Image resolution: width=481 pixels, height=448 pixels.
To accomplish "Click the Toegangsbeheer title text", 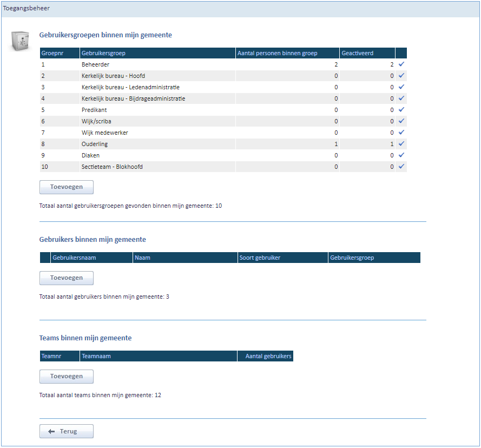I will [27, 8].
